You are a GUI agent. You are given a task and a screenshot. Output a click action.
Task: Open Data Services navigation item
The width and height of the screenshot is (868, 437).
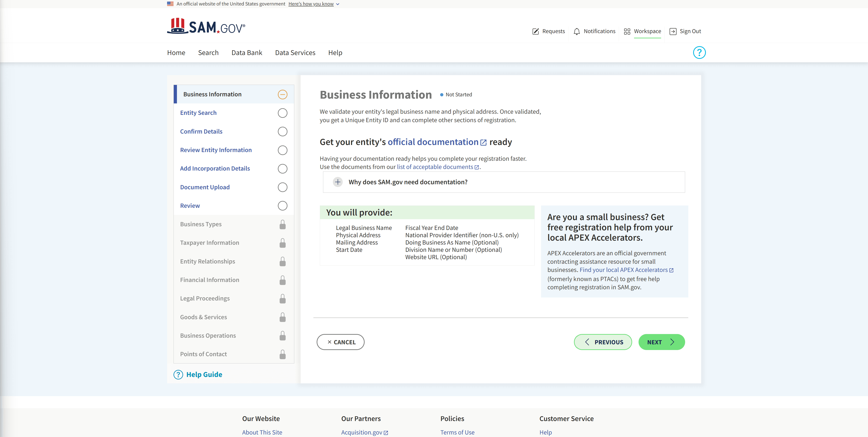[295, 53]
